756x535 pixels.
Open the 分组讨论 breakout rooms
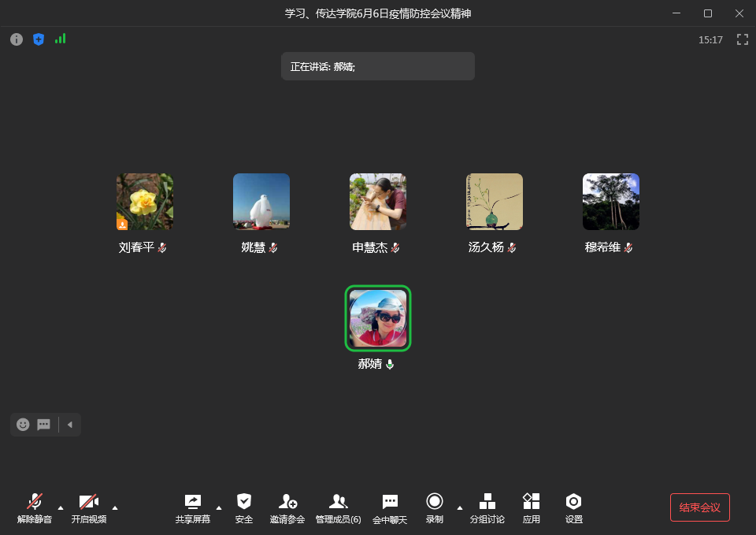coord(487,507)
